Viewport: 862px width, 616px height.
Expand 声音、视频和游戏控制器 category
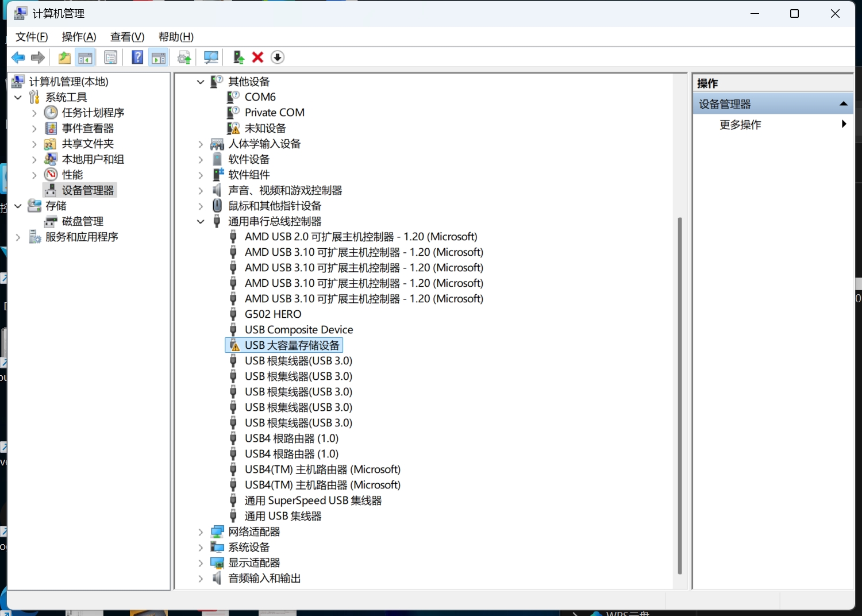tap(201, 190)
